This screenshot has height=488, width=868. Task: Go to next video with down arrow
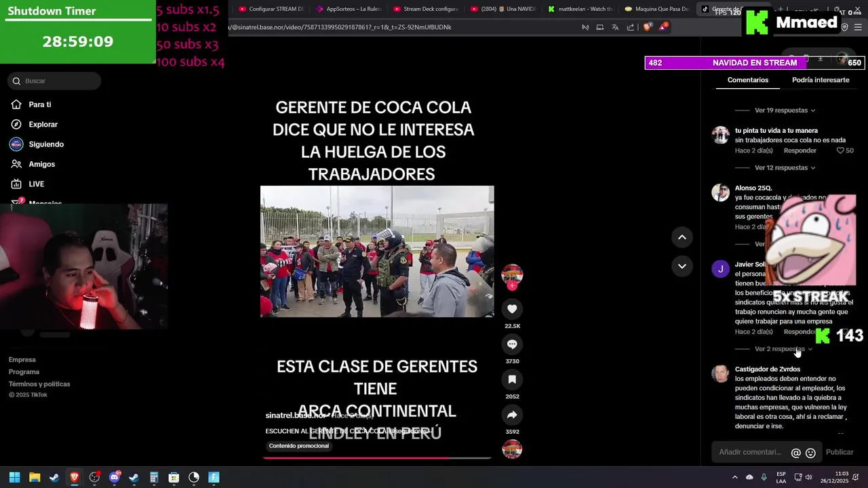(682, 266)
